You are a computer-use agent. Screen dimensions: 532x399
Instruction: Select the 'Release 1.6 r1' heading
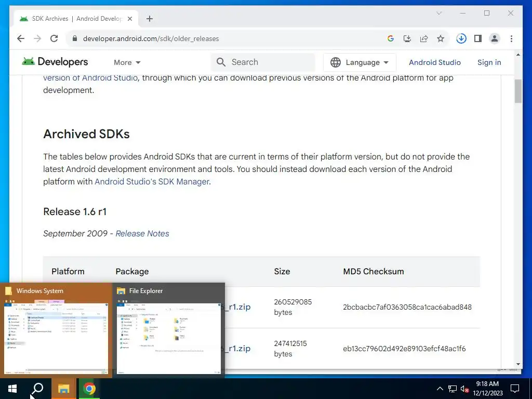click(x=75, y=212)
